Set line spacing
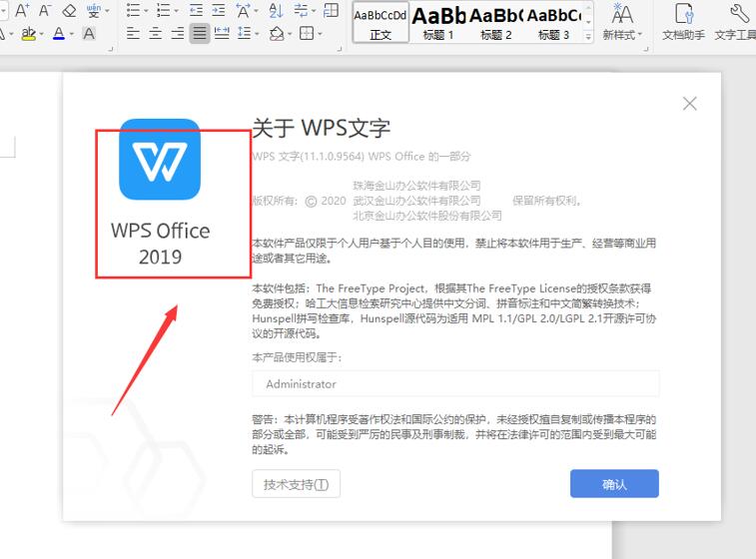 coord(245,33)
